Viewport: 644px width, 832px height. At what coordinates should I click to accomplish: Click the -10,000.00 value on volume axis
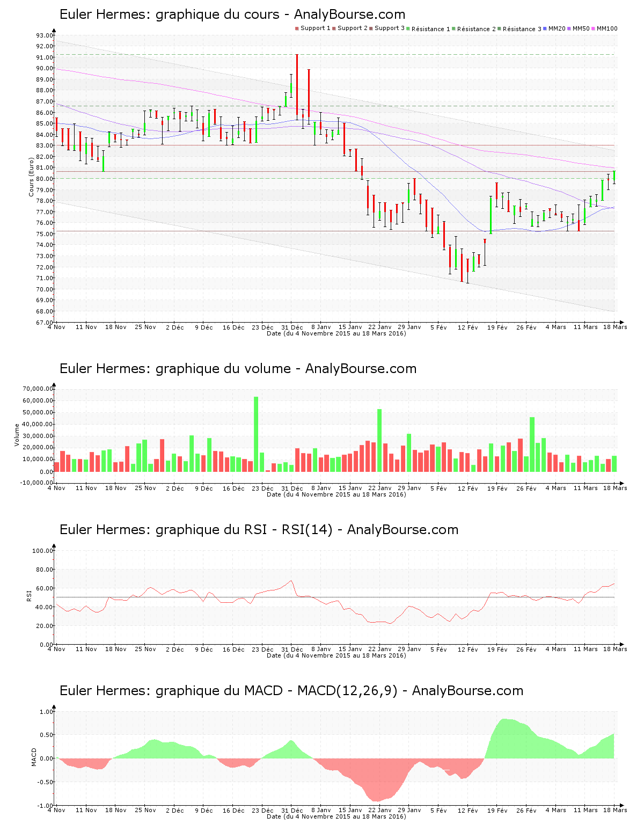pyautogui.click(x=36, y=483)
